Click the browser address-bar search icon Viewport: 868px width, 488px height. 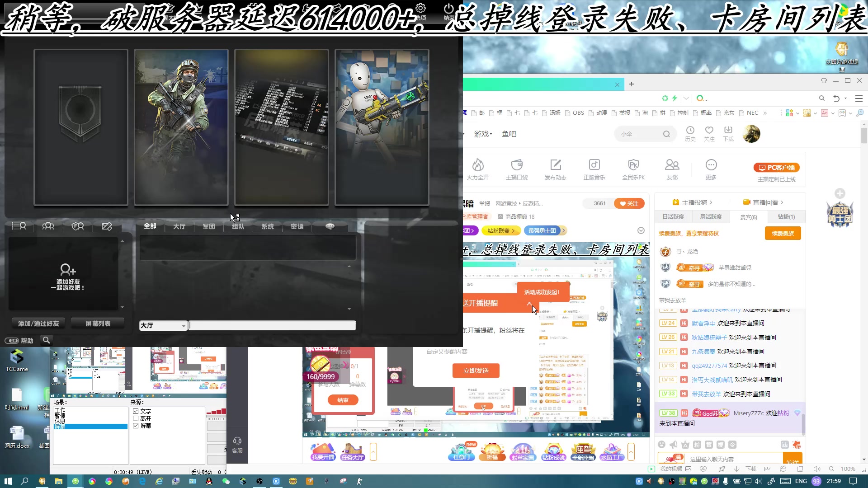coord(822,98)
